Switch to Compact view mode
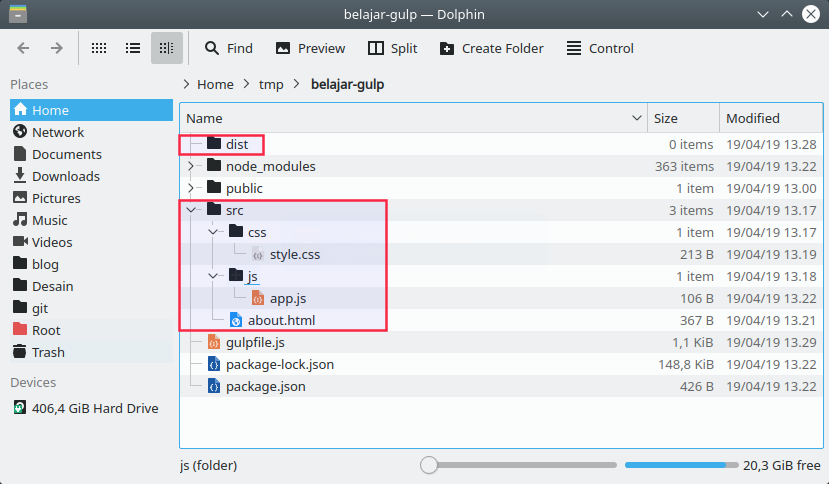 [133, 48]
